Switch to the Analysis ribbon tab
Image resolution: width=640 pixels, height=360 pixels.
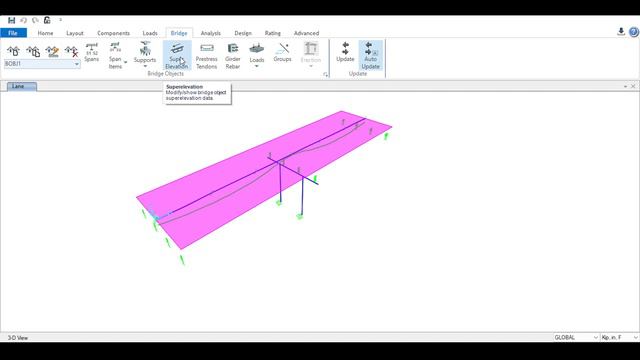pyautogui.click(x=211, y=33)
